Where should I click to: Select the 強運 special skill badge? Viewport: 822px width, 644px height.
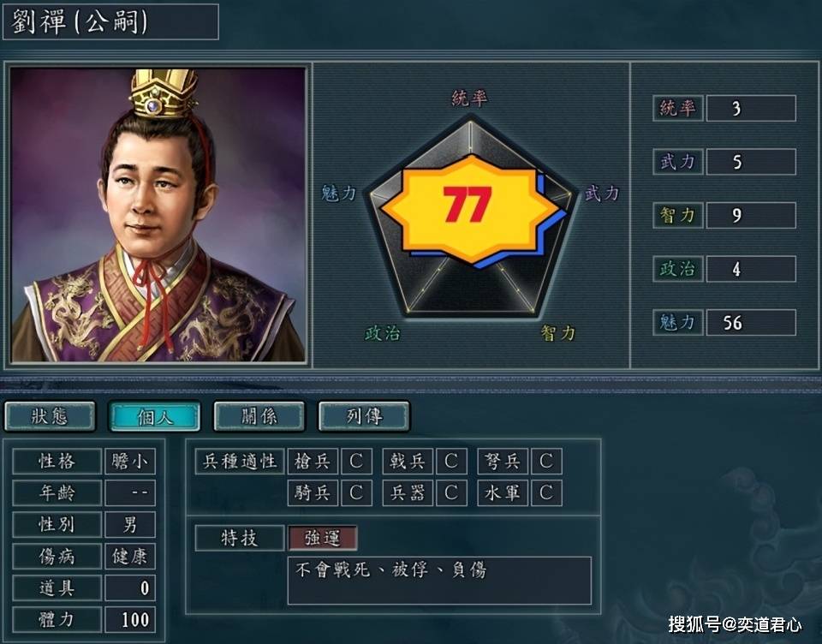[x=323, y=538]
